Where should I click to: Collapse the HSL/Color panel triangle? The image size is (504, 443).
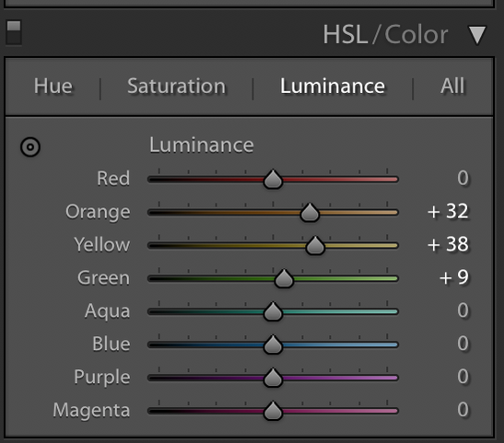477,35
